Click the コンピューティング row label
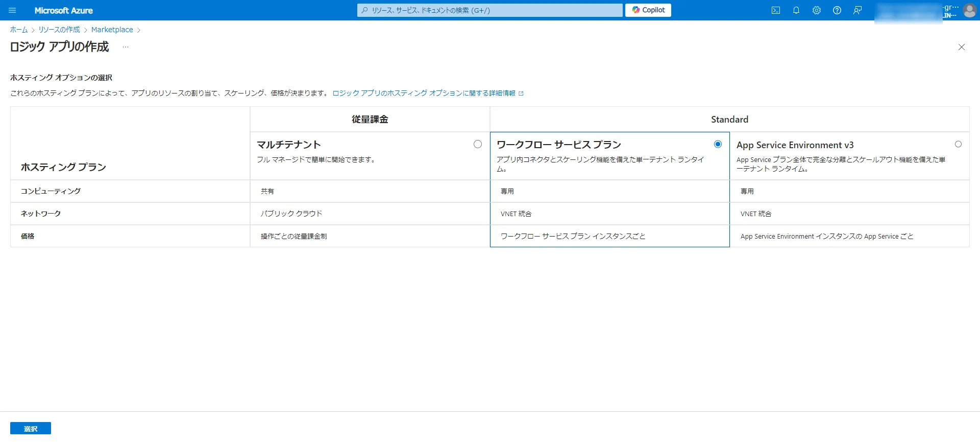The image size is (980, 444). (51, 191)
